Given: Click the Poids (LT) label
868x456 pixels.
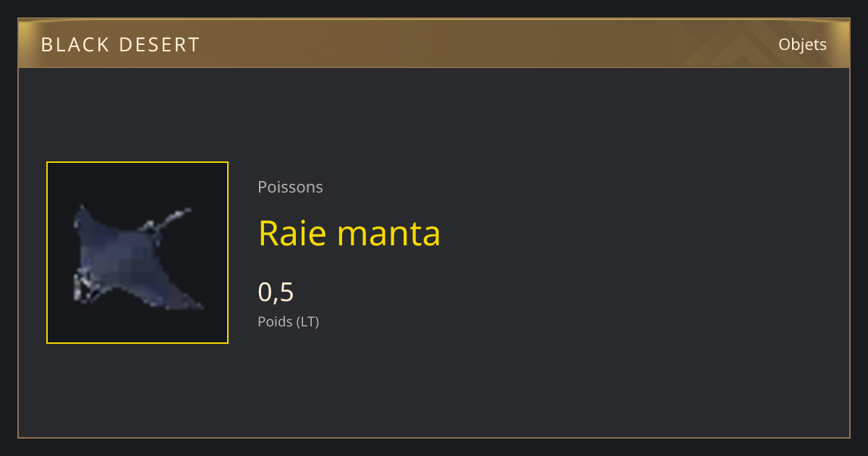Looking at the screenshot, I should point(288,321).
